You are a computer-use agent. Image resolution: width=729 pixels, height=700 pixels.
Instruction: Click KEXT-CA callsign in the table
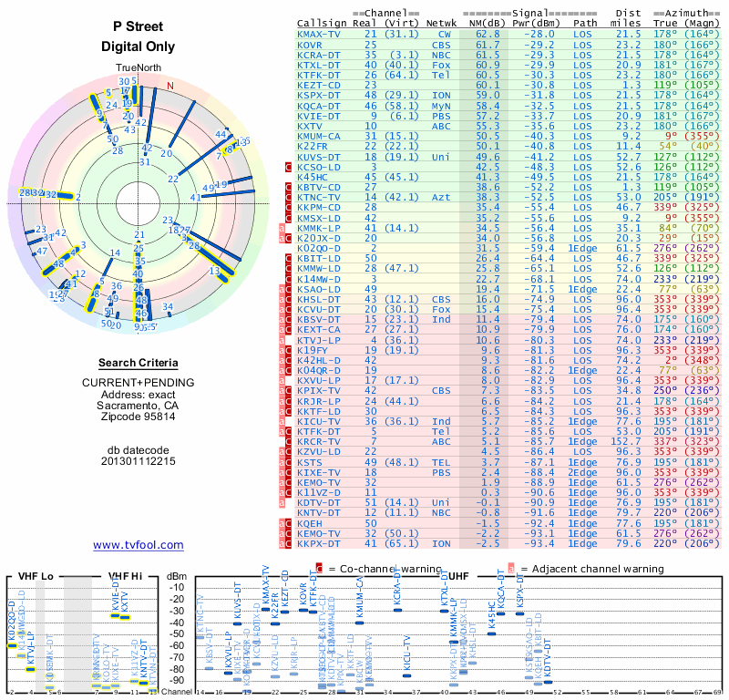point(318,330)
